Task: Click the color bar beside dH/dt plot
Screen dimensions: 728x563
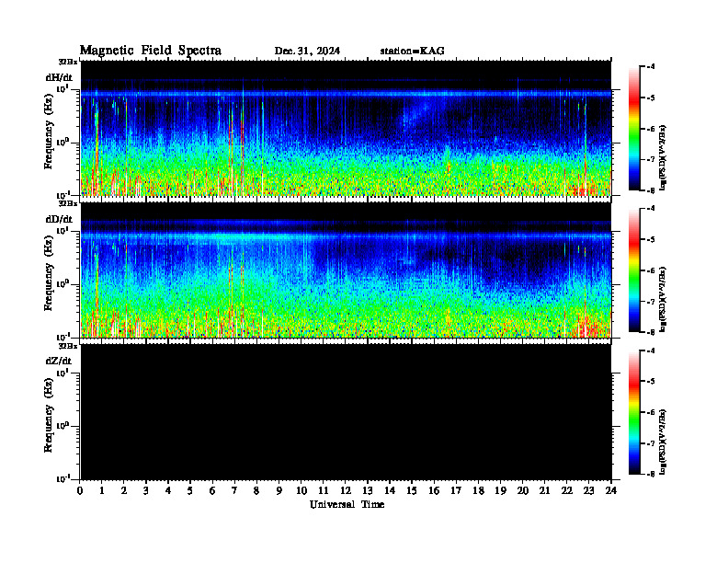Action: point(633,128)
